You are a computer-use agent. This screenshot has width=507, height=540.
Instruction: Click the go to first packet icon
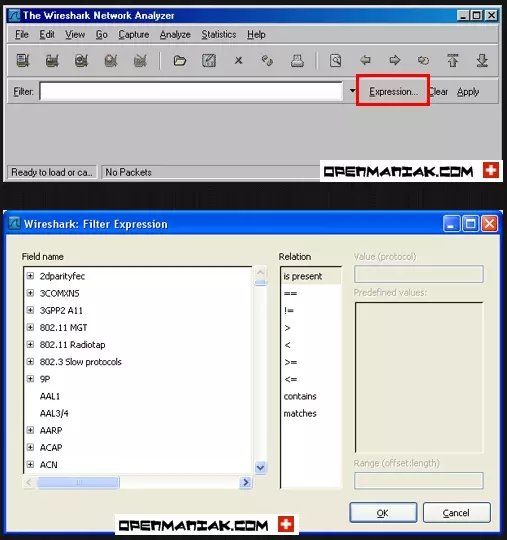453,61
